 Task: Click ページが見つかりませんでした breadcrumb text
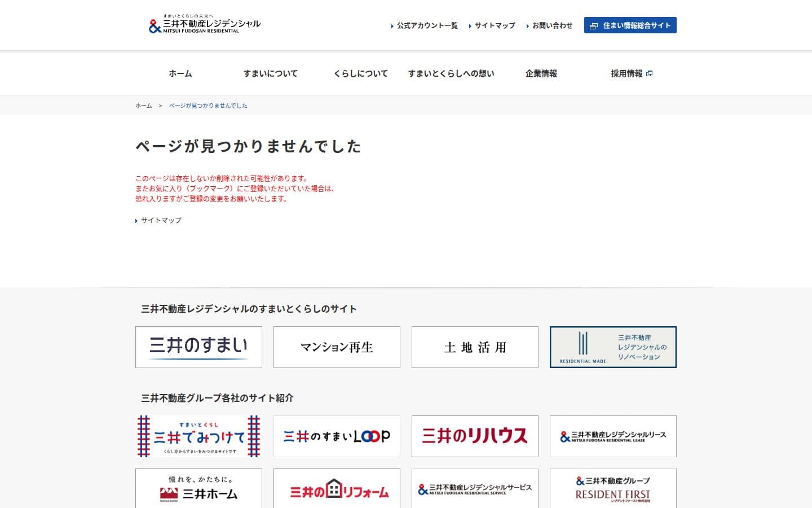coord(208,106)
